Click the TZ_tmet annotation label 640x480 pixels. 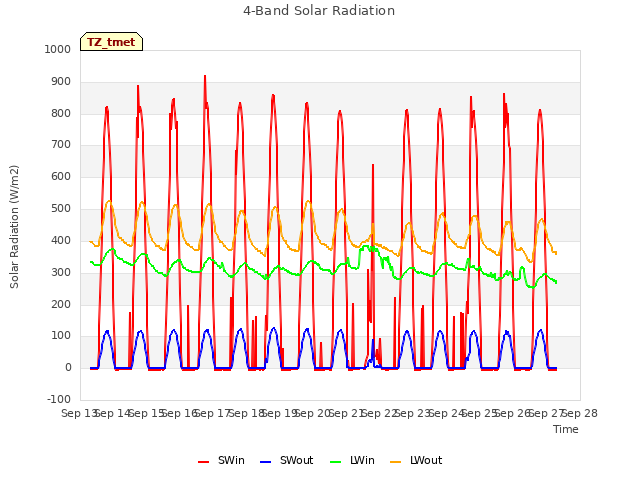point(111,42)
